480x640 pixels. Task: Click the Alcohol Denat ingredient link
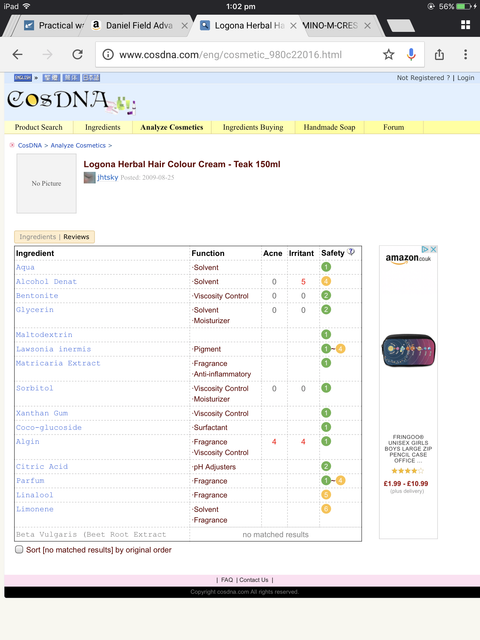tap(46, 282)
